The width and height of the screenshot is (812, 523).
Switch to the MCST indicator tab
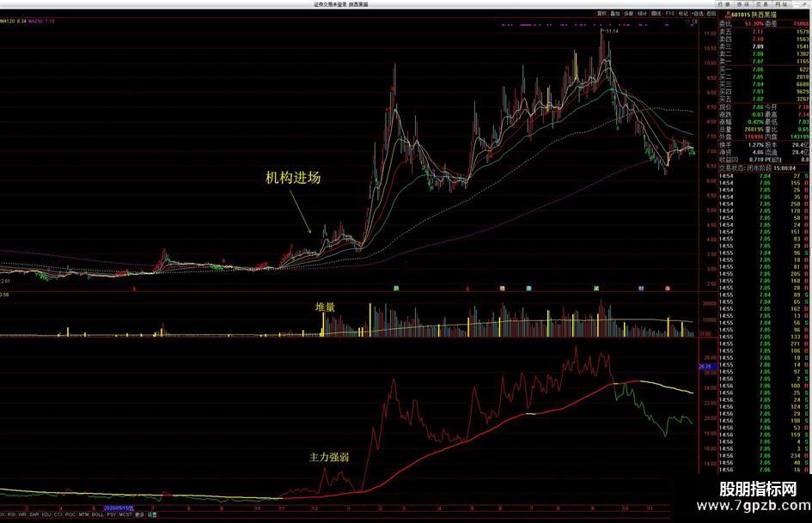[125, 514]
